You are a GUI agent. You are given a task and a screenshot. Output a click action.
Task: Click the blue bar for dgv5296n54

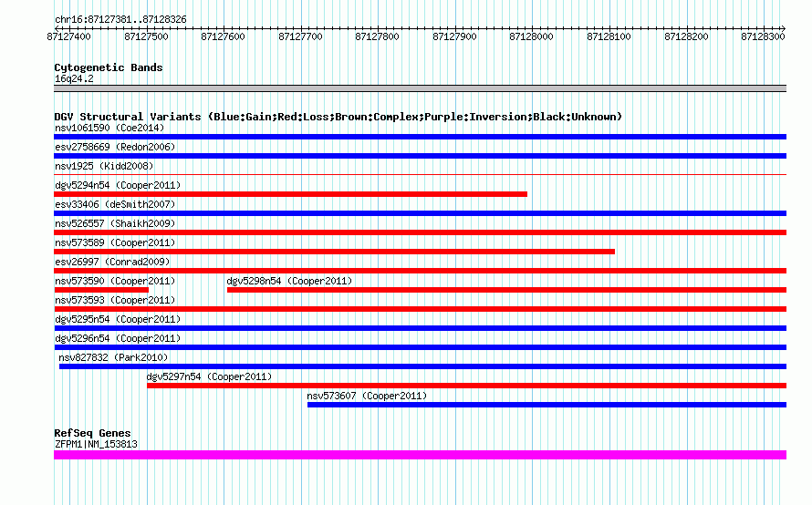pyautogui.click(x=420, y=347)
